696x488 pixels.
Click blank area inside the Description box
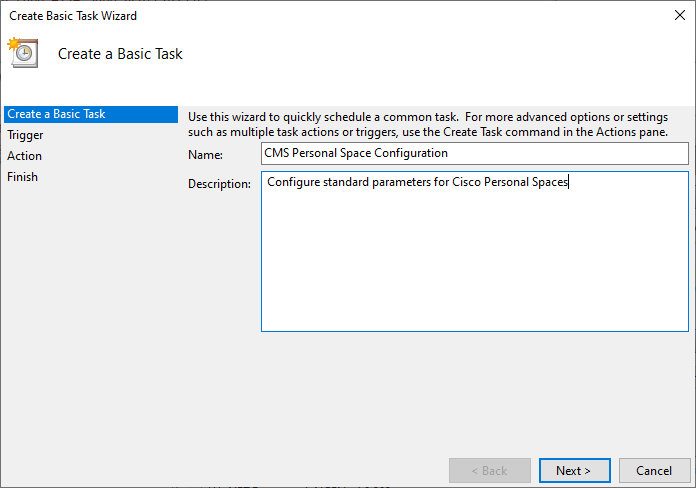tap(475, 266)
